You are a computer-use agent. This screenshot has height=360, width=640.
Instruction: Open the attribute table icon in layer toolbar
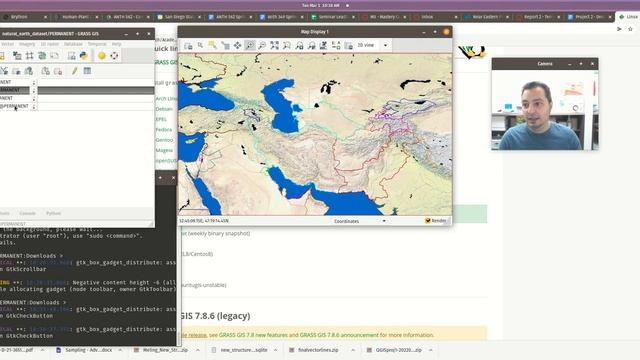tap(87, 71)
